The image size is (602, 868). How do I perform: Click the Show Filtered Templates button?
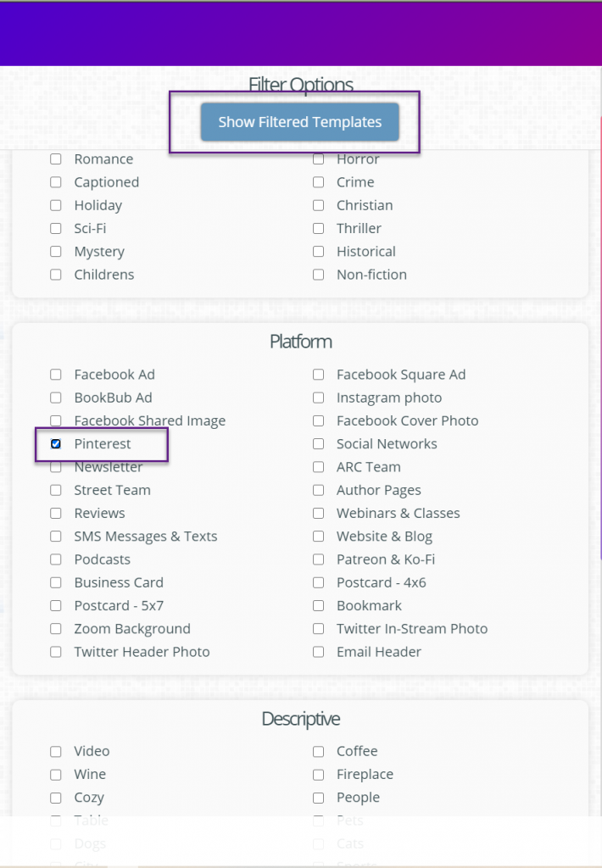point(299,121)
